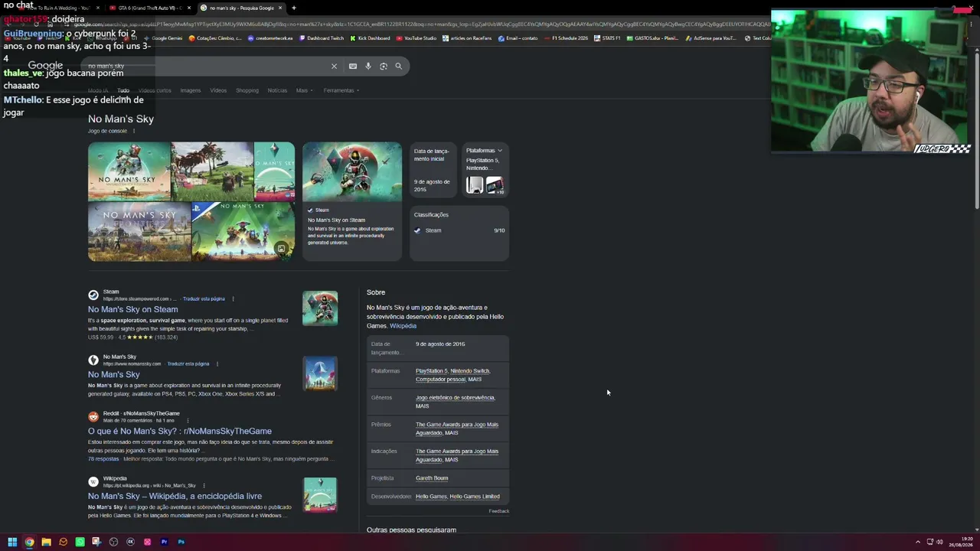Open the Wikipedia result thumbnail image

(x=320, y=495)
